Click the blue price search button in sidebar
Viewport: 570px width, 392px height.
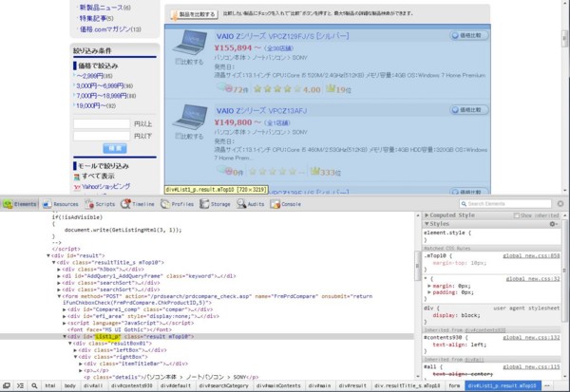point(115,148)
